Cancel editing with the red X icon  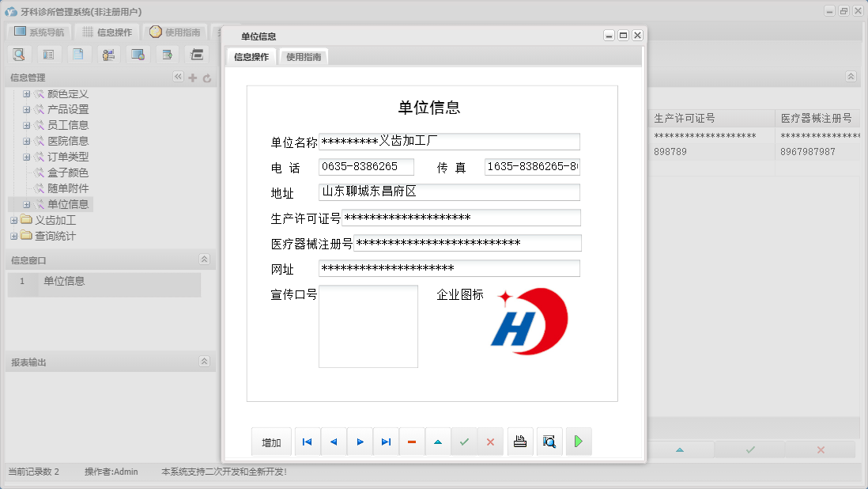(491, 442)
